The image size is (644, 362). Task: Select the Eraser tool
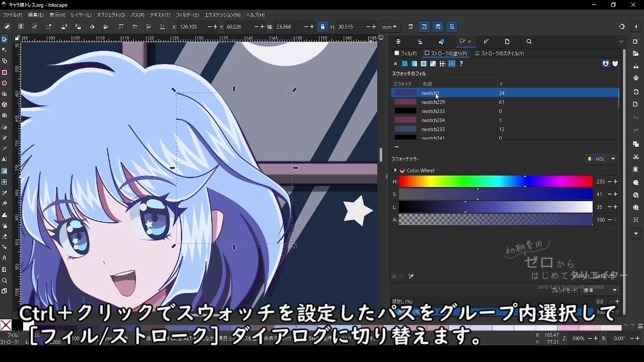[5, 236]
